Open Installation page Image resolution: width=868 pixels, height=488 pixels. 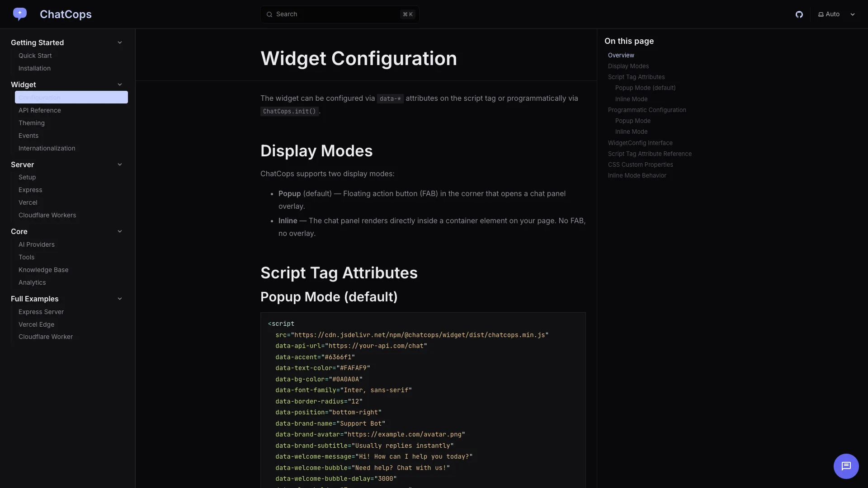[34, 68]
